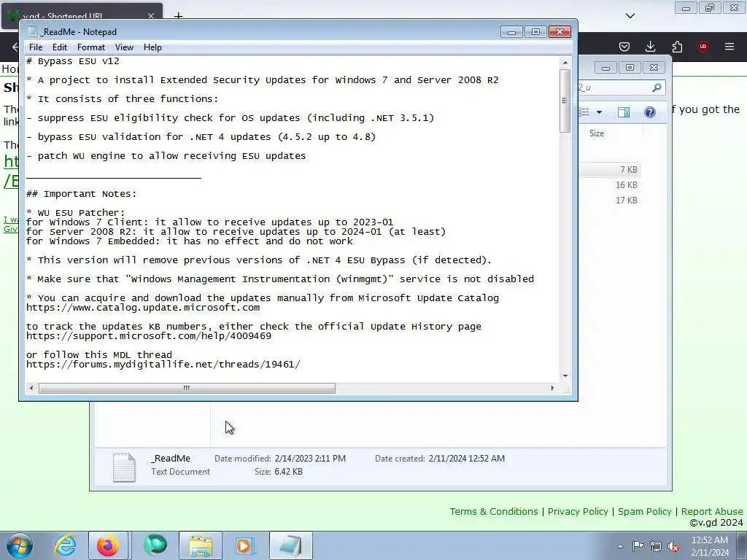This screenshot has height=560, width=747.
Task: Open the Firefox Downloads icon
Action: (650, 47)
